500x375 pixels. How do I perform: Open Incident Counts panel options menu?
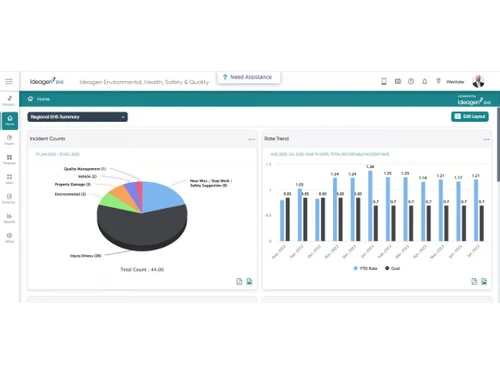tap(252, 139)
